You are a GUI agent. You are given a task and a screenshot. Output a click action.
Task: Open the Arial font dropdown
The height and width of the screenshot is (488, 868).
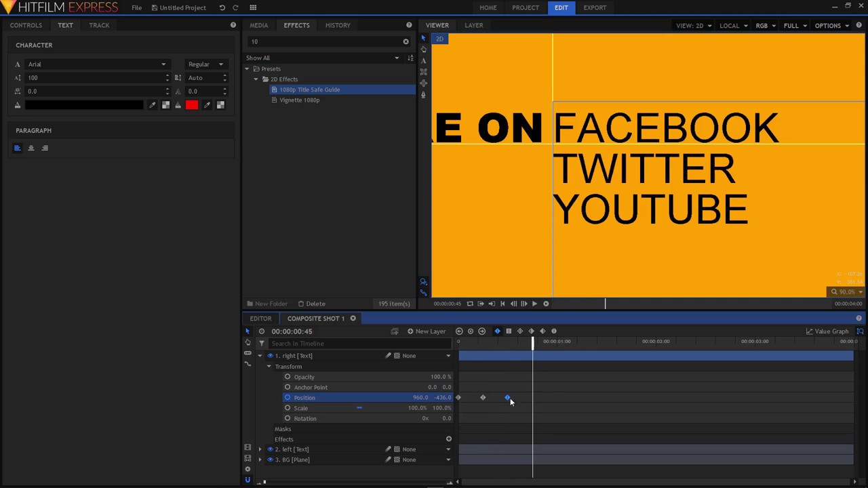pos(97,64)
